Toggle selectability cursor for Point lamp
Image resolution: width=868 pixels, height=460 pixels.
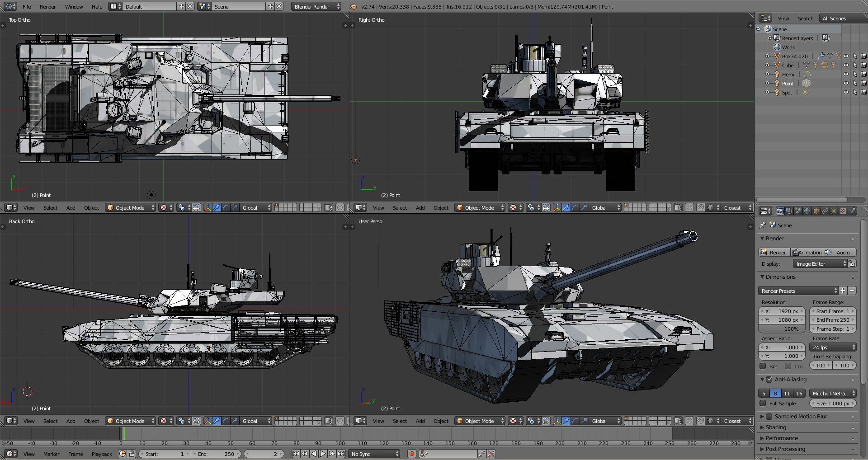pos(855,83)
